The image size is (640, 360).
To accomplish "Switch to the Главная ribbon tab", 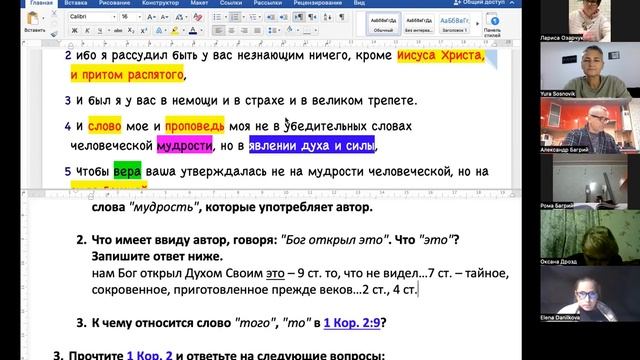I will coord(41,3).
